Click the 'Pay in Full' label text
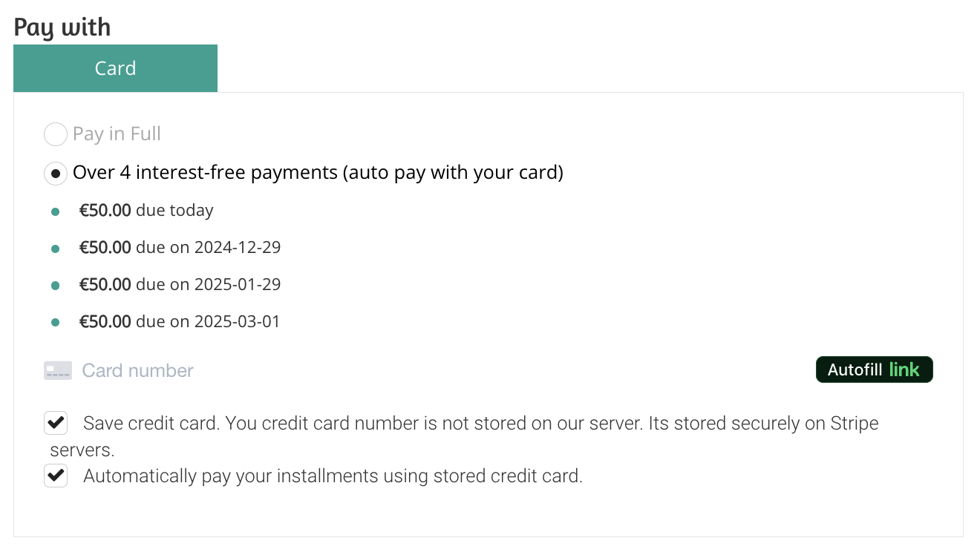Screen dimensions: 980x552 pyautogui.click(x=117, y=134)
